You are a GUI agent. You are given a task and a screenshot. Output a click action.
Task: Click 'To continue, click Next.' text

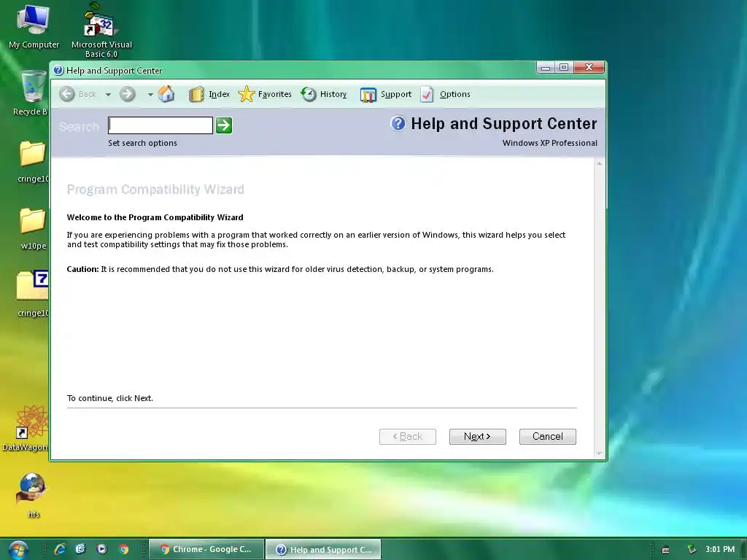[110, 398]
